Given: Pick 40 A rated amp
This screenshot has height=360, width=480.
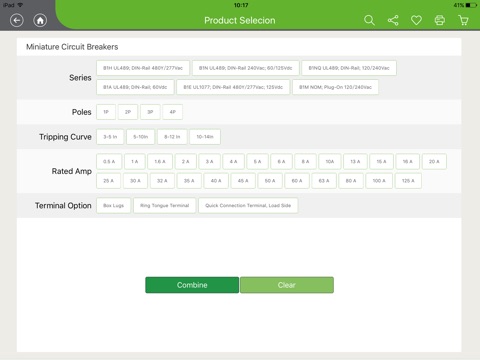Looking at the screenshot, I should pos(216,181).
